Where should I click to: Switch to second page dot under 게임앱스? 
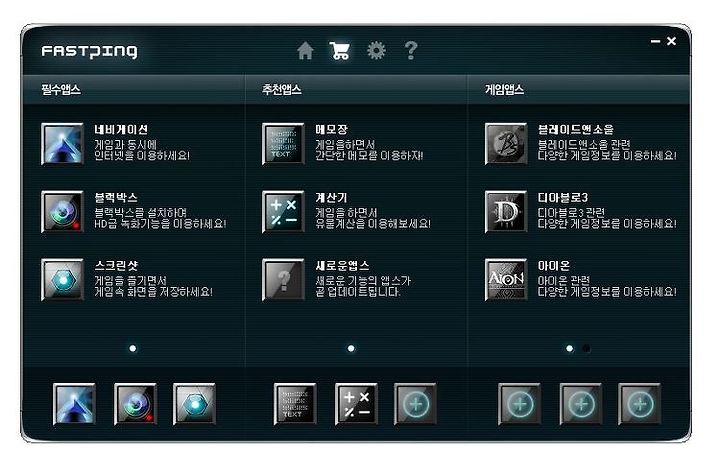[x=586, y=348]
